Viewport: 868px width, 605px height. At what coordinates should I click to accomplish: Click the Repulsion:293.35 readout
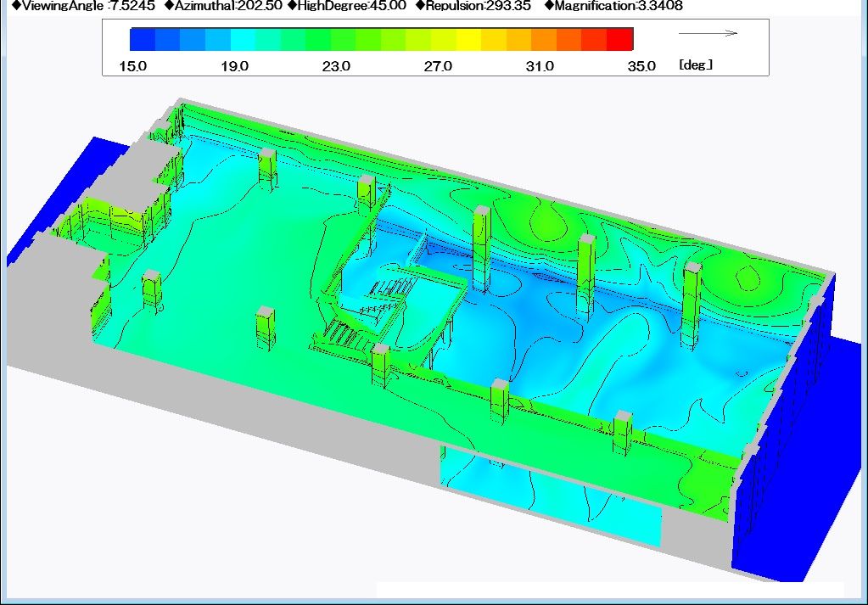click(473, 6)
